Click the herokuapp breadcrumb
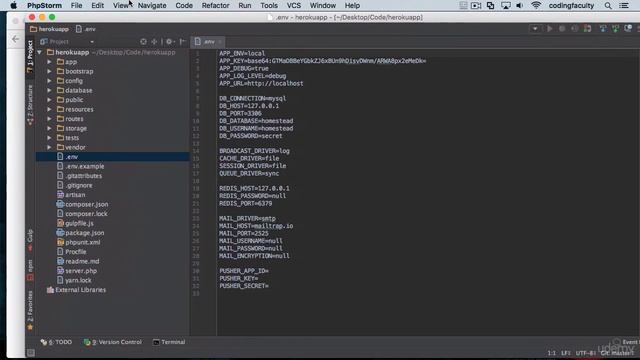This screenshot has width=640, height=360. click(49, 29)
